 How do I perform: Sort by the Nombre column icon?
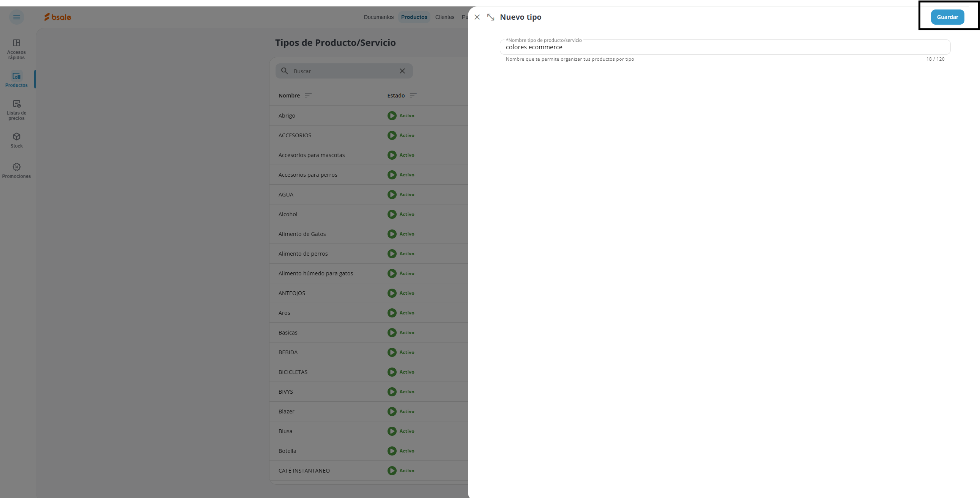tap(308, 96)
